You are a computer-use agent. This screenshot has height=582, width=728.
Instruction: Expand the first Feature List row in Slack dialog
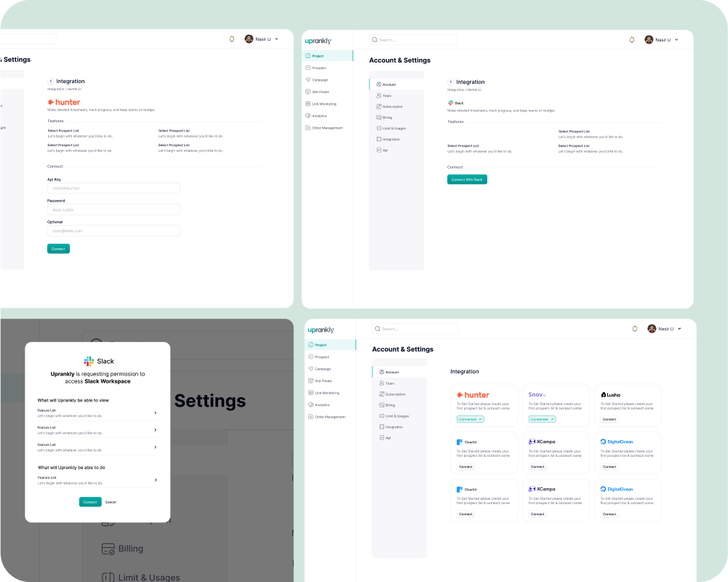click(x=155, y=413)
